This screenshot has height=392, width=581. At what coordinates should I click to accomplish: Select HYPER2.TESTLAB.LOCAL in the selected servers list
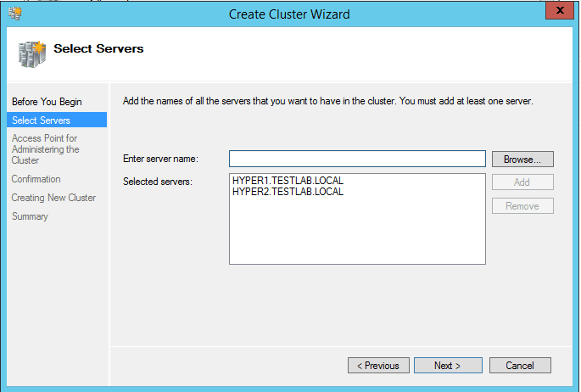pyautogui.click(x=288, y=192)
